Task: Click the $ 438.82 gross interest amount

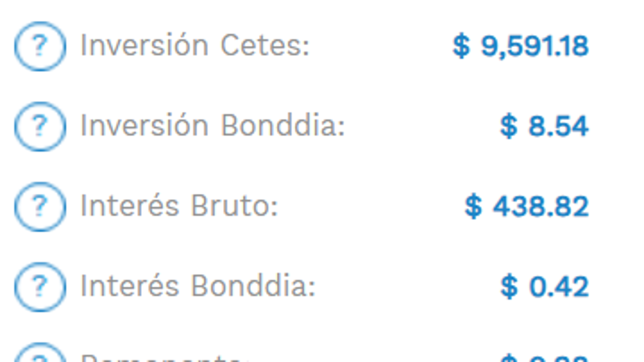Action: tap(527, 207)
